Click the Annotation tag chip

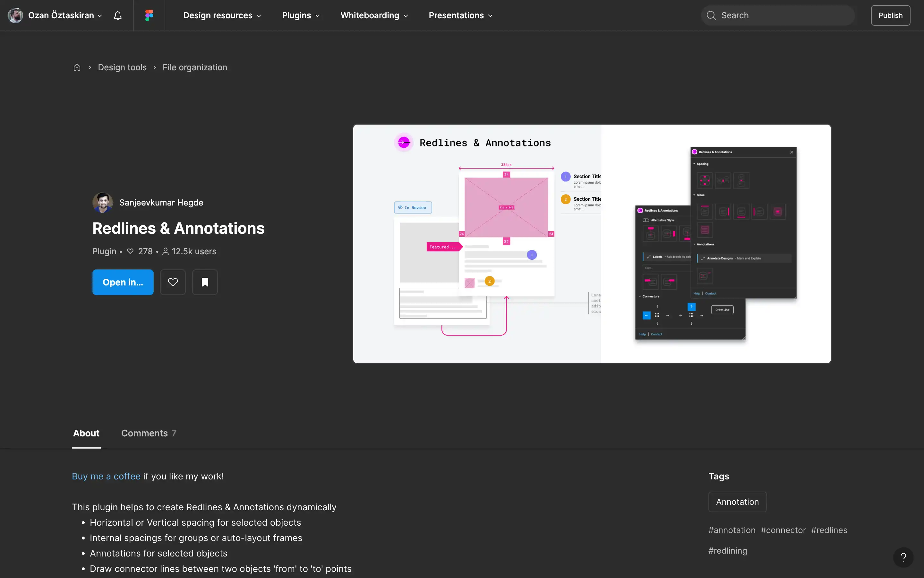(737, 502)
